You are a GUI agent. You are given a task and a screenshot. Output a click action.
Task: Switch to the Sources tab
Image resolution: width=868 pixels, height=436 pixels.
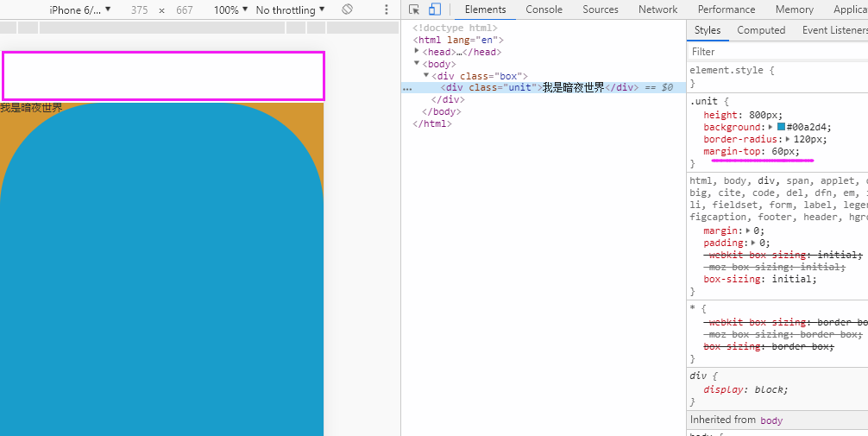[x=601, y=9]
